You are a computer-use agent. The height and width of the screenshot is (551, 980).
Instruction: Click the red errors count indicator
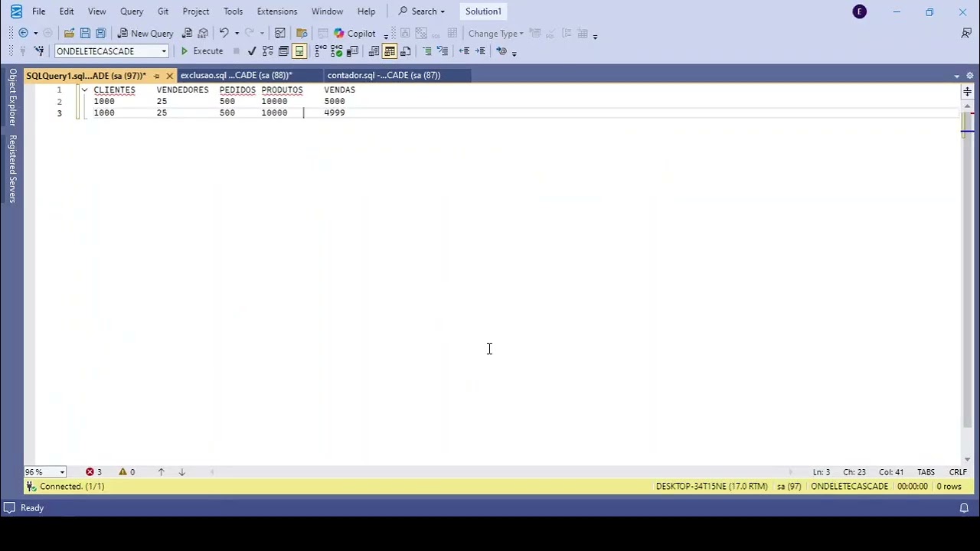93,472
